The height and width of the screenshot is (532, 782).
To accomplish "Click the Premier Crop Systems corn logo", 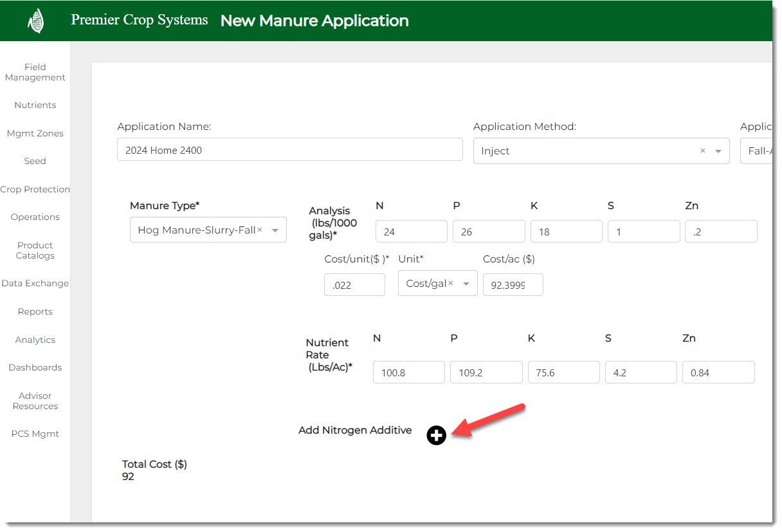I will click(36, 21).
